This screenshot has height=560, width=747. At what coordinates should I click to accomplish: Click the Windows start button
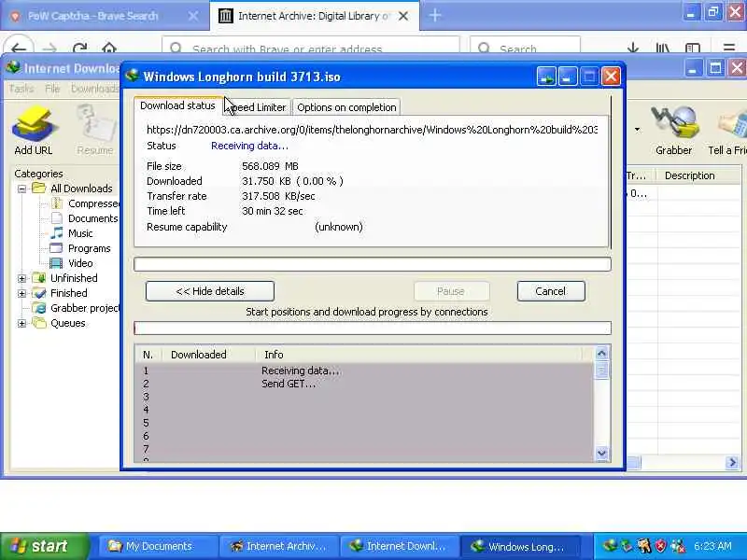[x=44, y=546]
